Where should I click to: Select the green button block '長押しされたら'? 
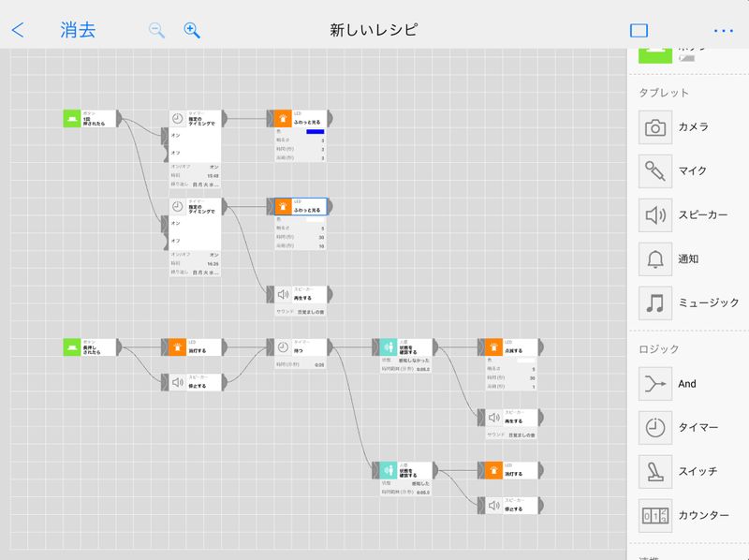click(x=91, y=346)
